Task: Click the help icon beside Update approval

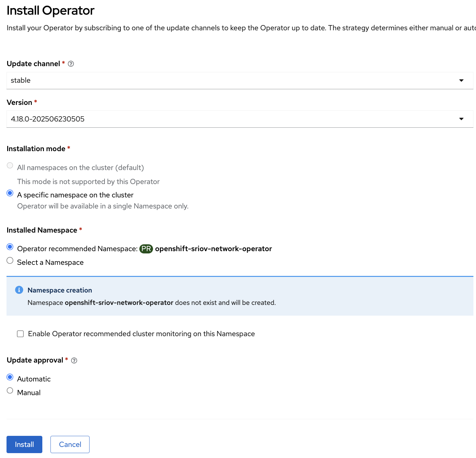Action: coord(74,360)
